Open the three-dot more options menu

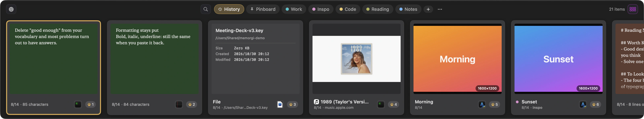(x=440, y=9)
